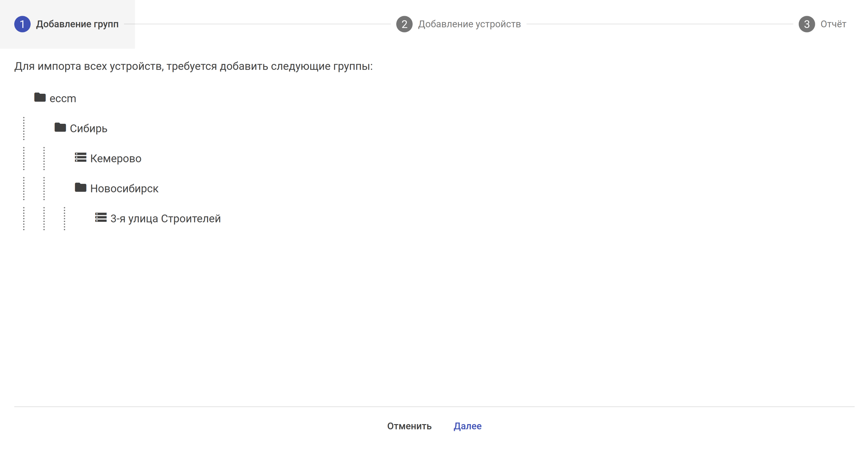Open the Добавление групп step
The width and height of the screenshot is (868, 459).
[77, 24]
